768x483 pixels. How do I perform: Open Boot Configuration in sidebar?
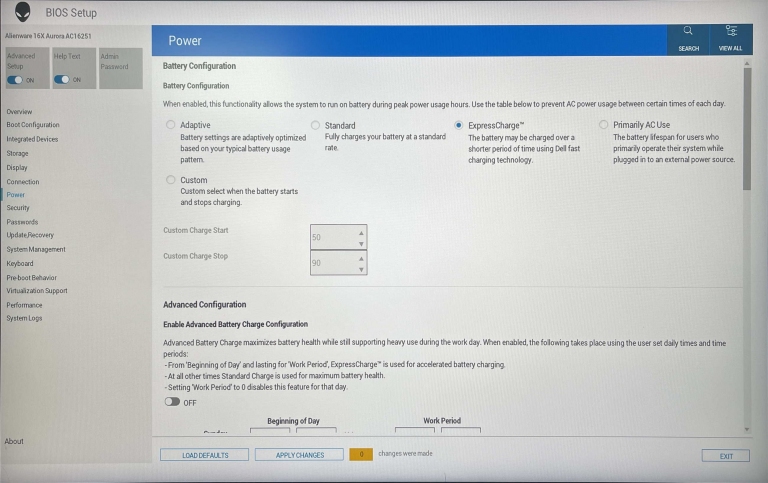[x=33, y=125]
